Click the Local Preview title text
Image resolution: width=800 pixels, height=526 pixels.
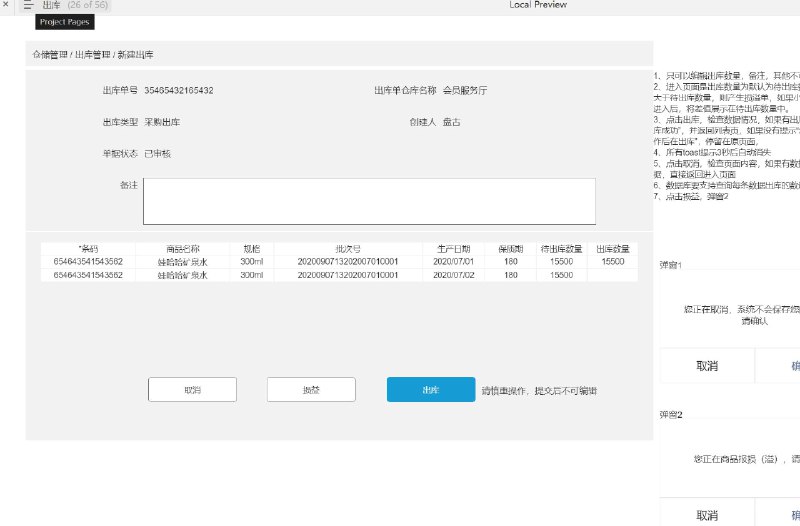(x=538, y=5)
